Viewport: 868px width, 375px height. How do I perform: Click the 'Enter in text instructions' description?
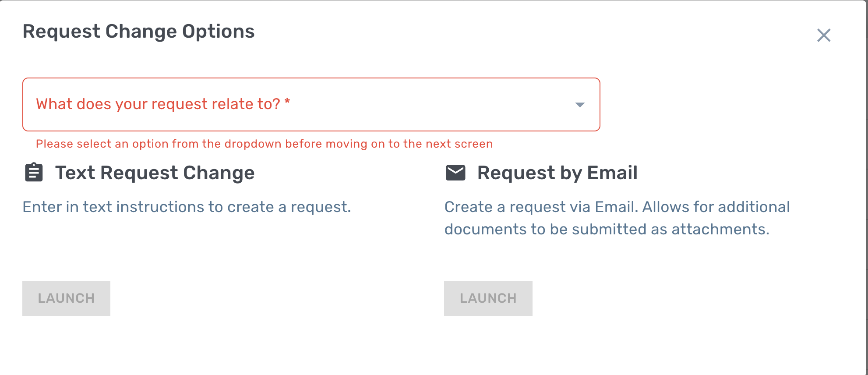point(187,207)
